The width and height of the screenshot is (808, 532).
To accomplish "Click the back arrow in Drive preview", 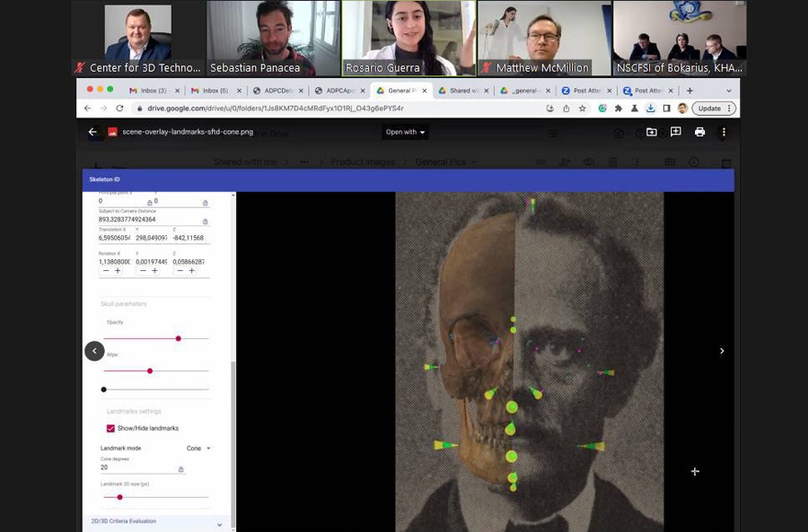I will [92, 132].
